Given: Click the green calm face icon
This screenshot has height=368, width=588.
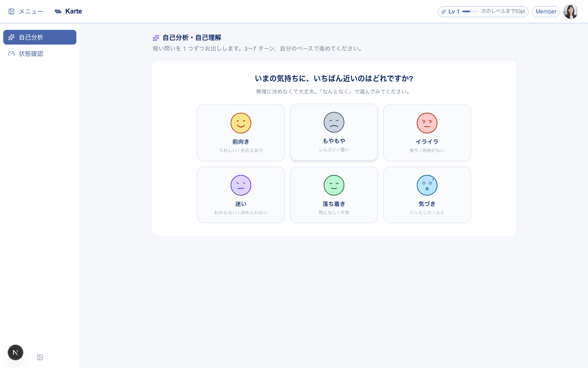Looking at the screenshot, I should point(334,185).
